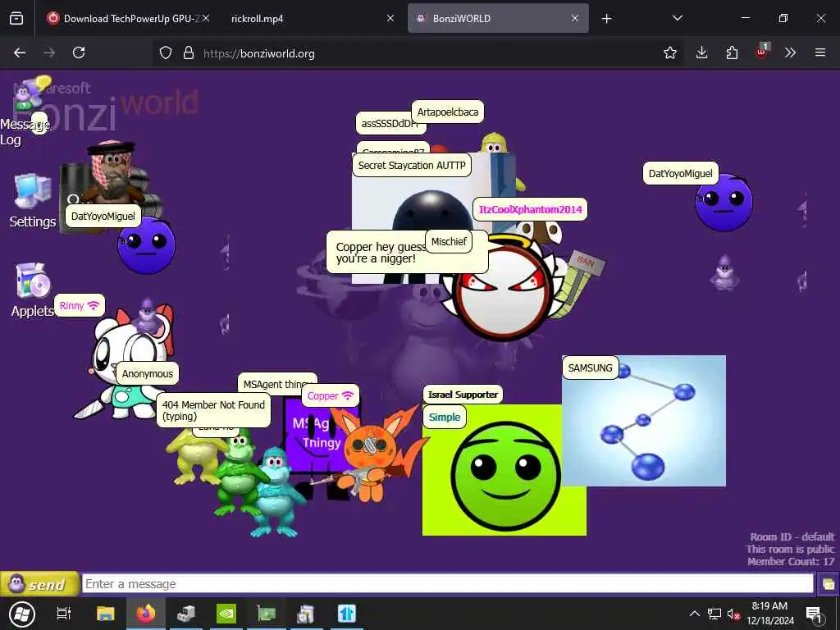840x630 pixels.
Task: Click the muted volume tray icon
Action: 733,614
